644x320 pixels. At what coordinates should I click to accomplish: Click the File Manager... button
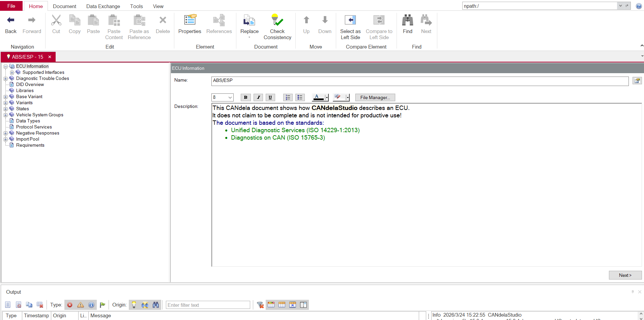coord(375,97)
